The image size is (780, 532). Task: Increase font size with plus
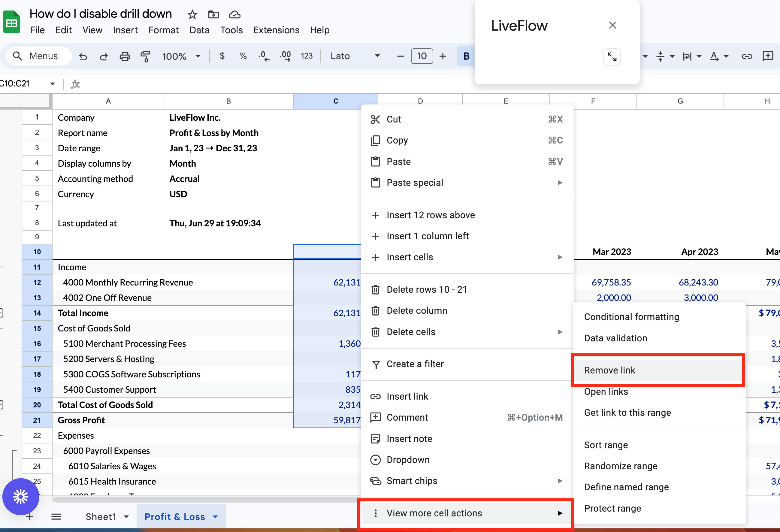click(443, 56)
